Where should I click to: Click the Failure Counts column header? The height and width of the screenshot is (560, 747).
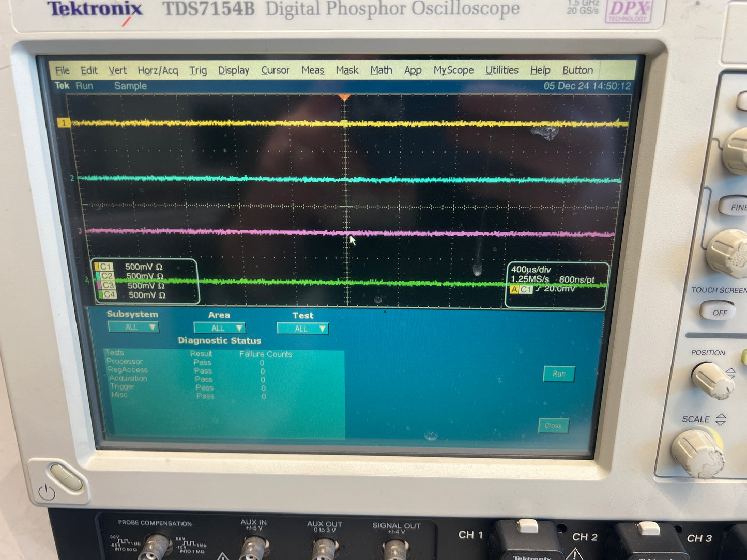coord(266,354)
